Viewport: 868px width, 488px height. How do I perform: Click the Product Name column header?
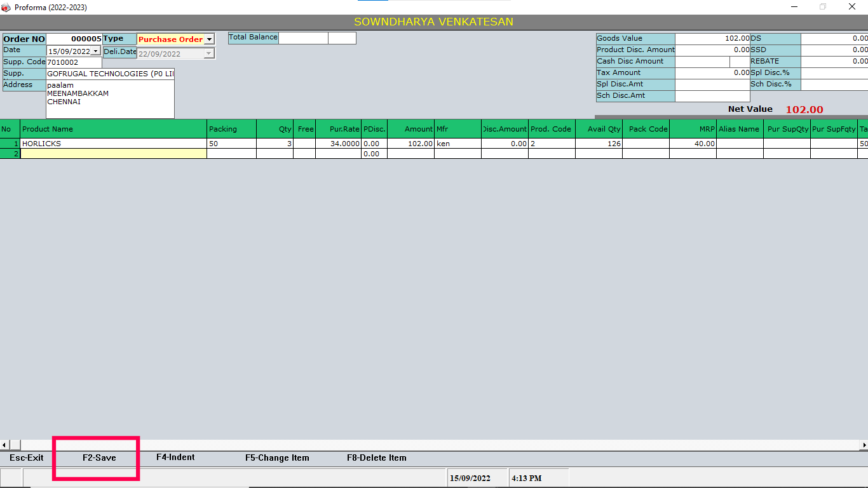tap(114, 129)
